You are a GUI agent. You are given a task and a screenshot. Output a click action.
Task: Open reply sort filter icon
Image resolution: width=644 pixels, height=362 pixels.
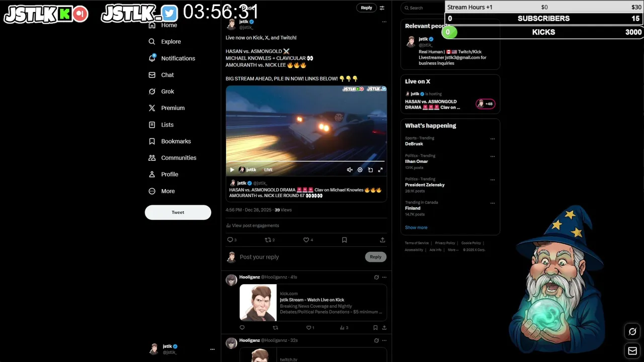382,8
